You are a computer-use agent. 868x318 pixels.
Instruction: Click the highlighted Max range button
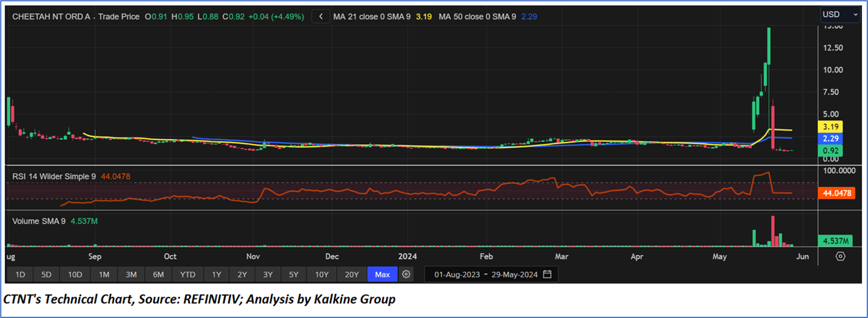point(382,275)
